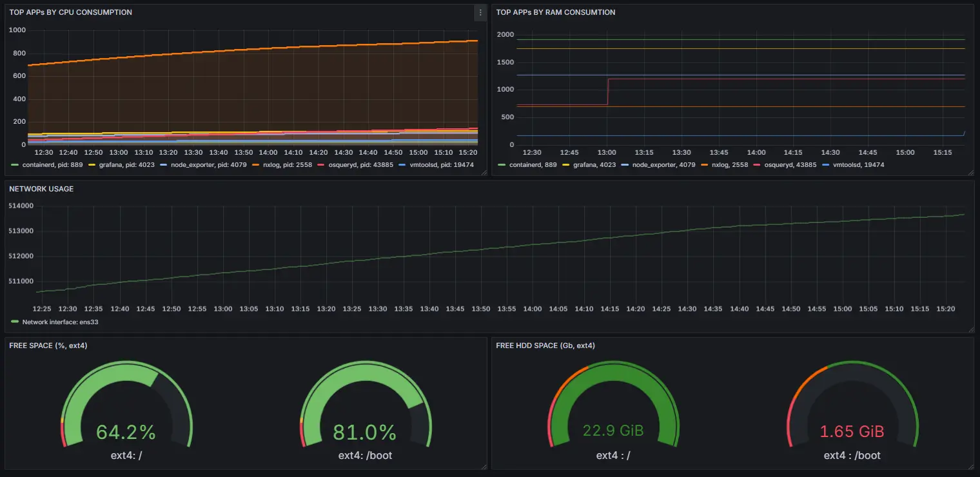Click the resize handle of the RAM consumption panel

click(970, 172)
